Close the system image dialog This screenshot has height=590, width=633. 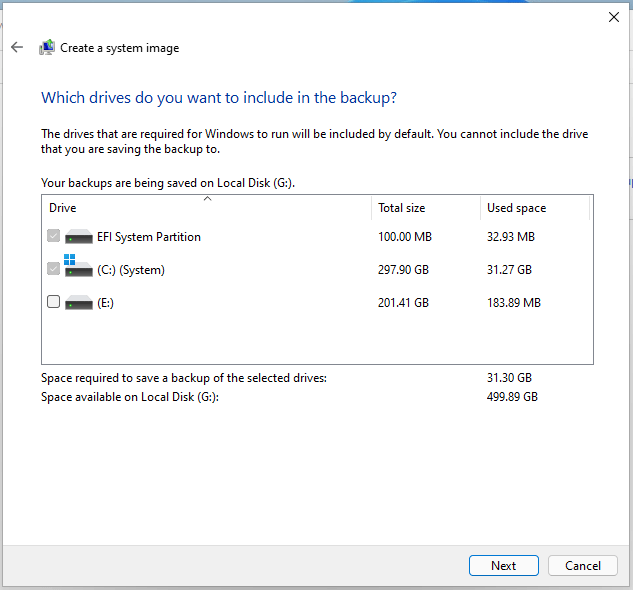click(614, 17)
